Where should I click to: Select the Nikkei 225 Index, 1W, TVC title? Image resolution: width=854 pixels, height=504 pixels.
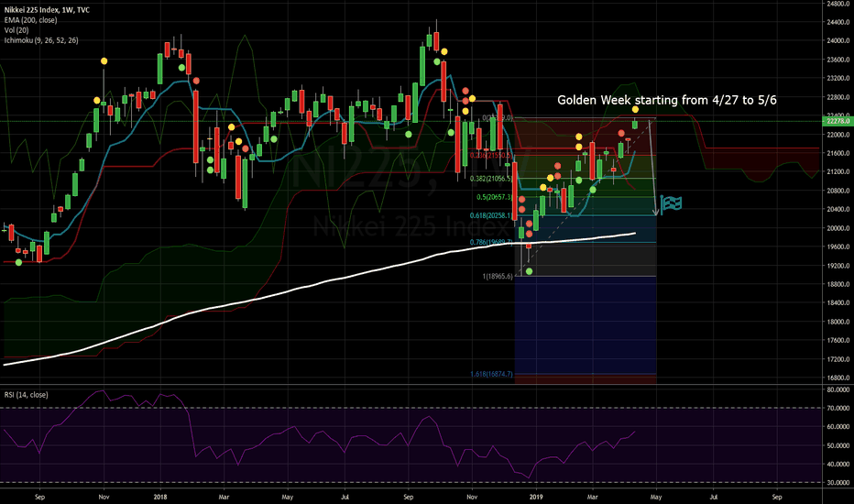(x=47, y=10)
